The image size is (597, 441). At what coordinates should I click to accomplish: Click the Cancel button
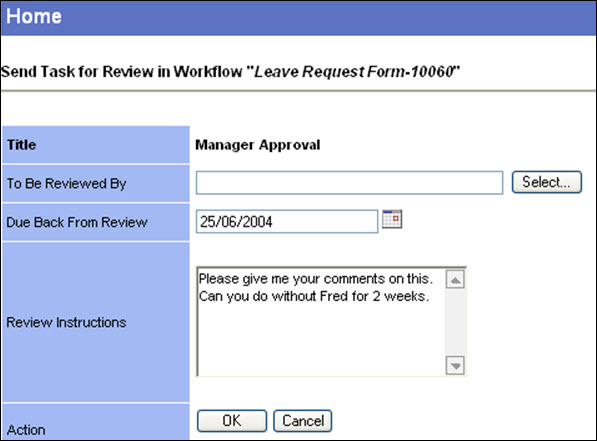coord(303,421)
